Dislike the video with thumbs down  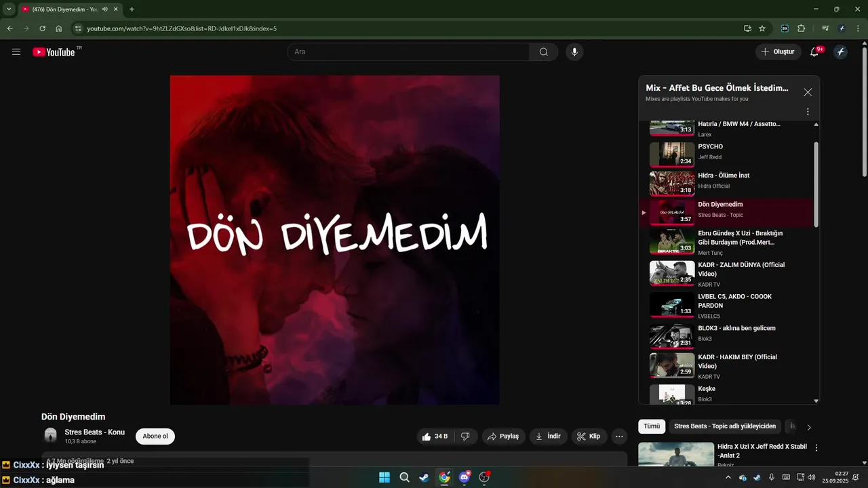click(x=465, y=436)
